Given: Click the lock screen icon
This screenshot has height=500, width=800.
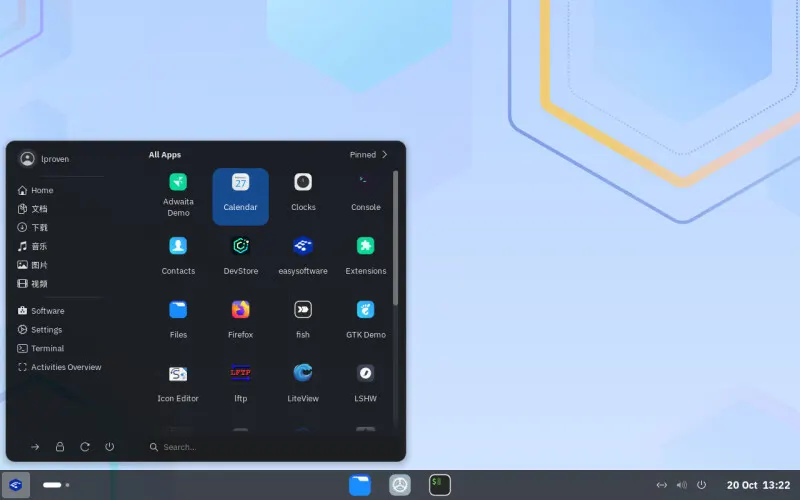Looking at the screenshot, I should click(60, 447).
